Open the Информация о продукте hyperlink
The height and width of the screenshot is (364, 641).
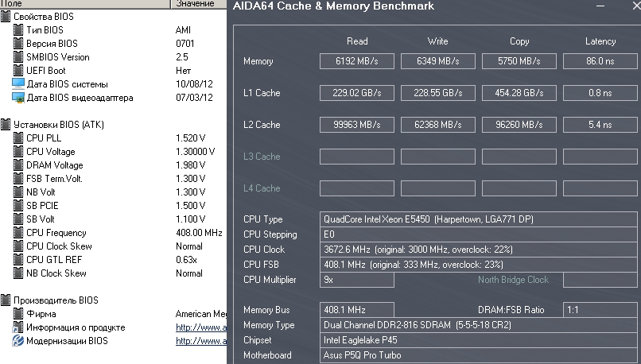point(200,327)
